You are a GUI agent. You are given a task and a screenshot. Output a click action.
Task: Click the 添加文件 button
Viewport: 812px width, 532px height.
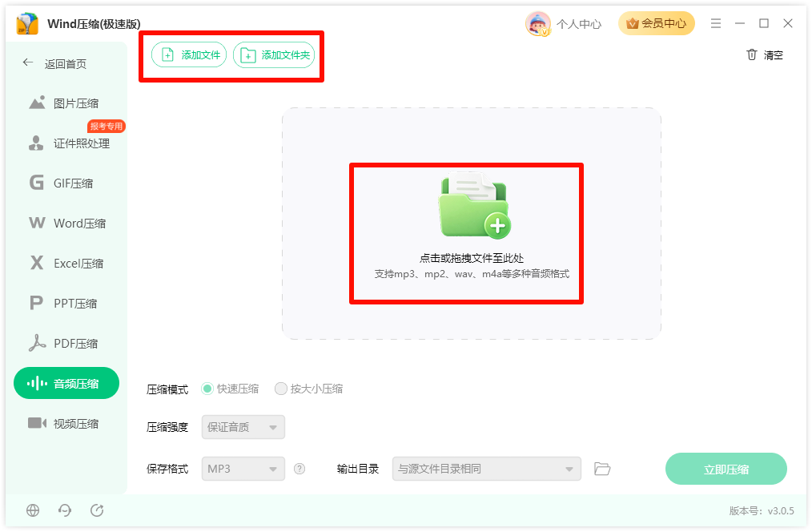point(189,55)
